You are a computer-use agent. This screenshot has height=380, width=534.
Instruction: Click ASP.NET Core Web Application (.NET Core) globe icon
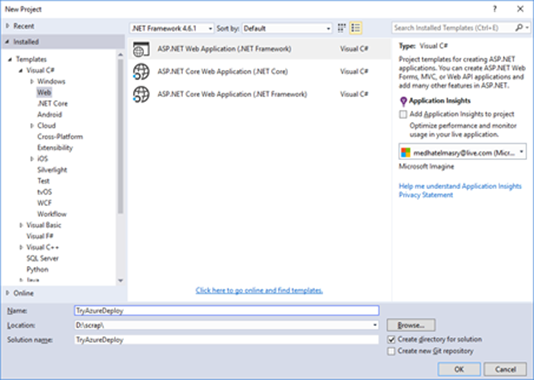coord(141,72)
